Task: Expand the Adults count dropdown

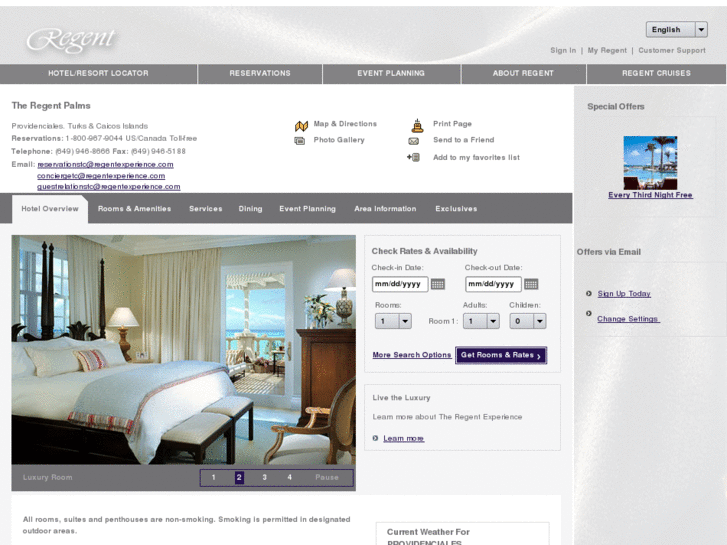Action: (481, 321)
